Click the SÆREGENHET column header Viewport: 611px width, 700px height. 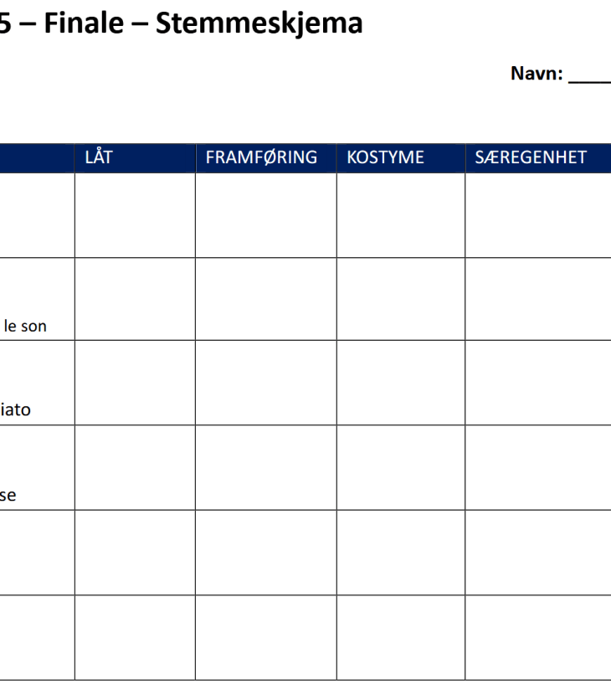coord(531,157)
